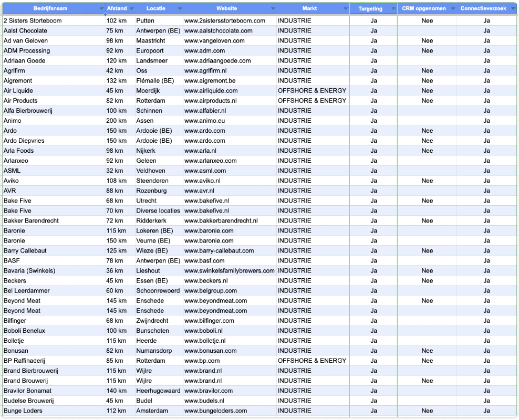The height and width of the screenshot is (420, 519).
Task: Click the Air Liquide OFFSHORE & ENERGY cell
Action: click(x=312, y=91)
